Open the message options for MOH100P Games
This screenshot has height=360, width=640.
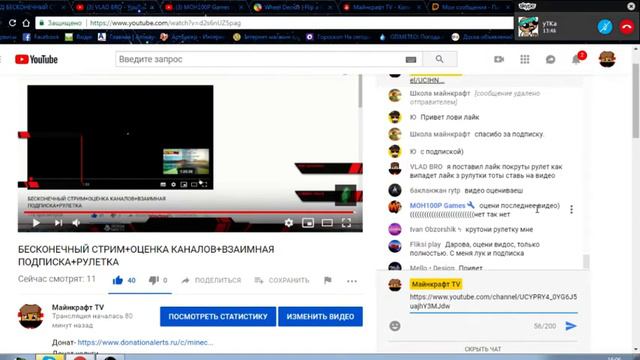coord(571,209)
